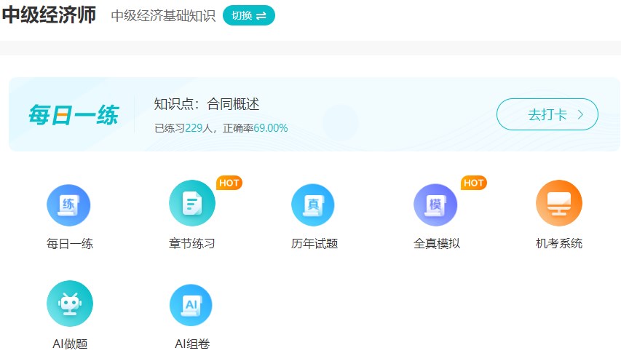Open the 每日一练 round icon
621x364 pixels.
(68, 205)
